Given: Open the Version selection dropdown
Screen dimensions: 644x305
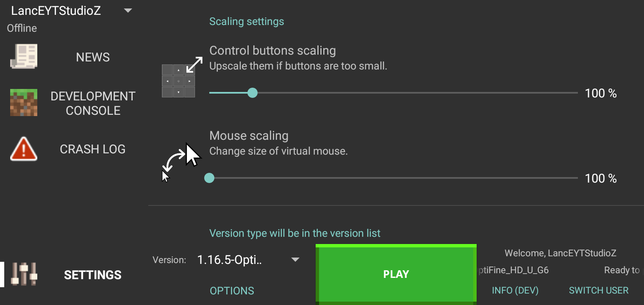Looking at the screenshot, I should 295,260.
